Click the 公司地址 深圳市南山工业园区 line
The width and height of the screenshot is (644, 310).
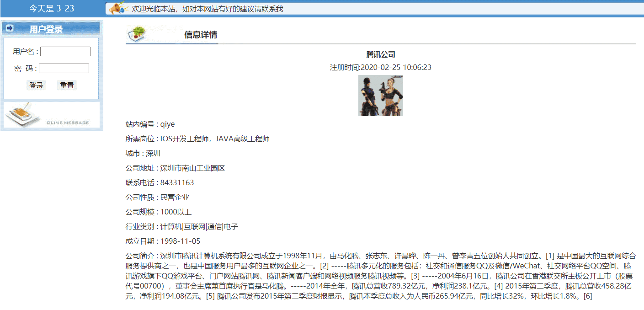point(176,168)
